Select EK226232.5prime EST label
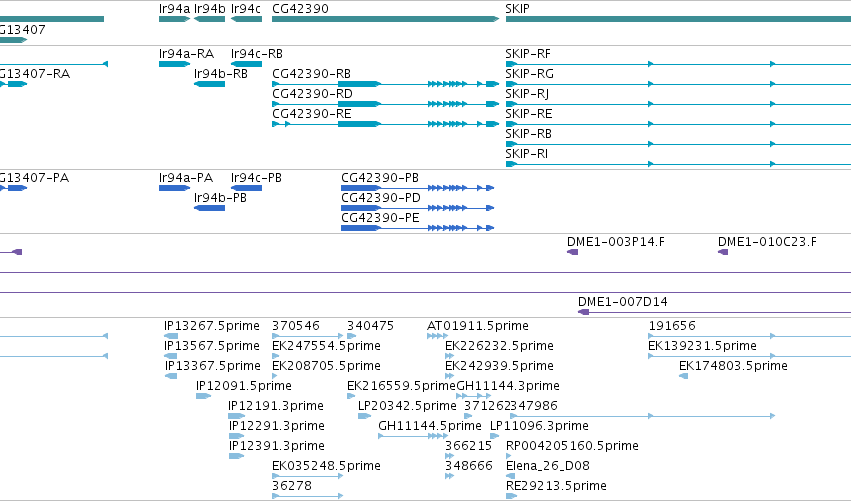 tap(499, 346)
